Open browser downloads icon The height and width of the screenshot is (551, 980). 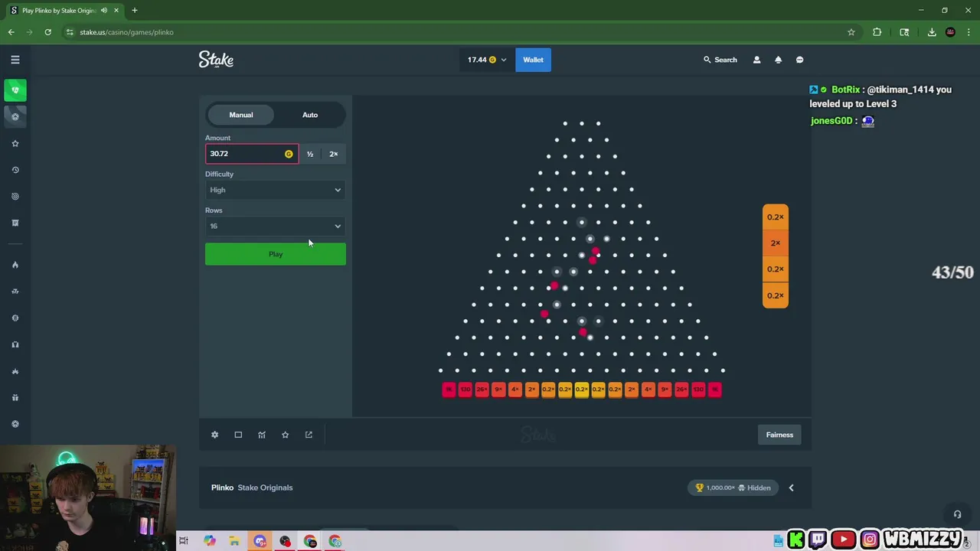932,32
